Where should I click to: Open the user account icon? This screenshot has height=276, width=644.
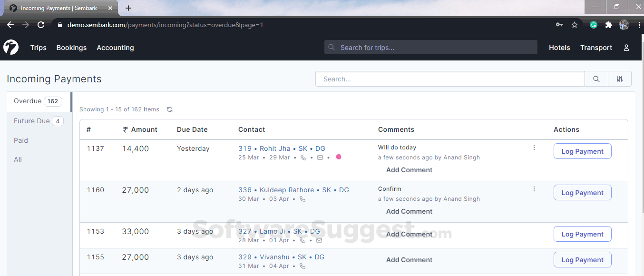(626, 47)
